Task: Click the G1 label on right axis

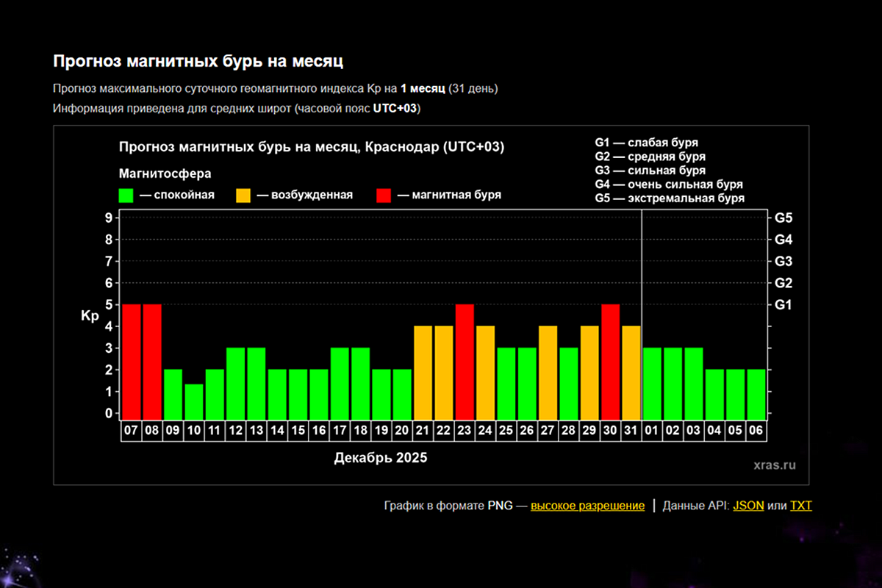Action: click(783, 304)
